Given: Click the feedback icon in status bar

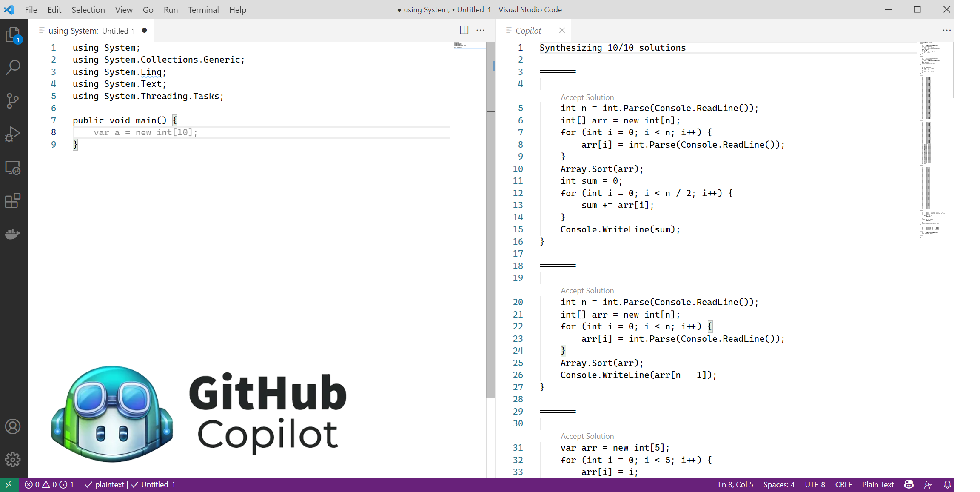Looking at the screenshot, I should 929,484.
